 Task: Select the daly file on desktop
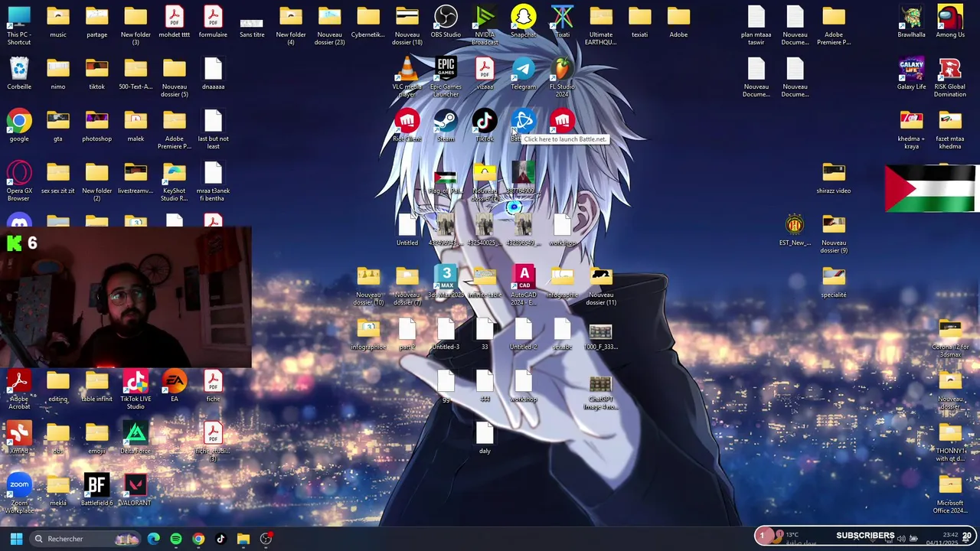tap(485, 438)
